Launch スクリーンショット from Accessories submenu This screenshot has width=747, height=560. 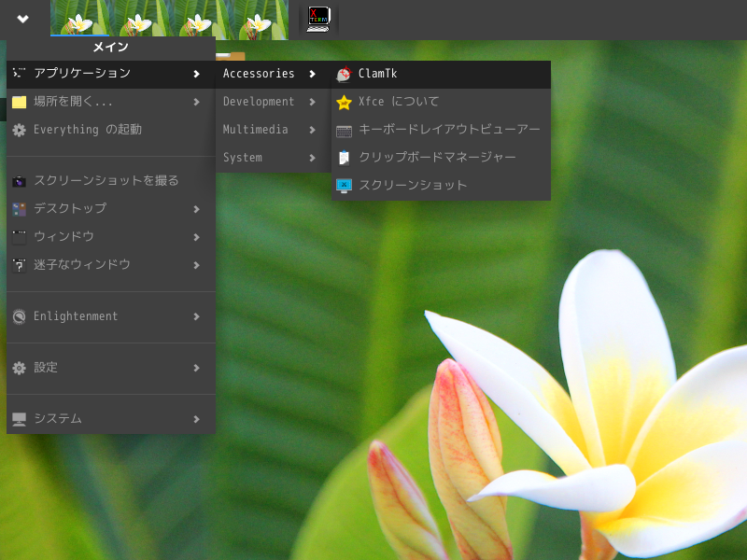(441, 185)
